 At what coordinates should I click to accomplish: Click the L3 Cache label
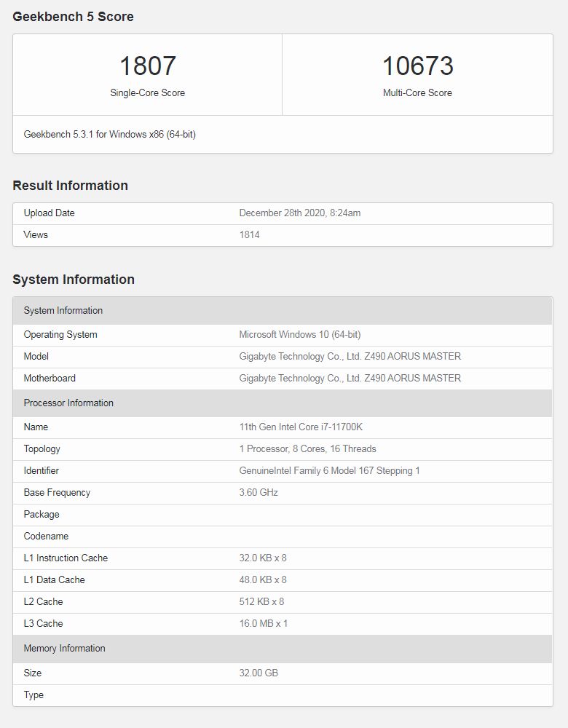[43, 624]
